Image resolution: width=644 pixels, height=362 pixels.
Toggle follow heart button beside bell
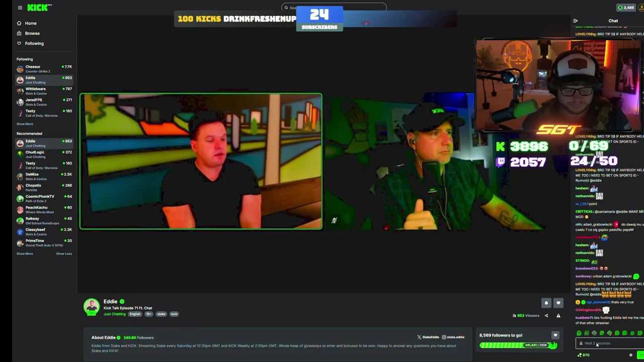[x=558, y=303]
